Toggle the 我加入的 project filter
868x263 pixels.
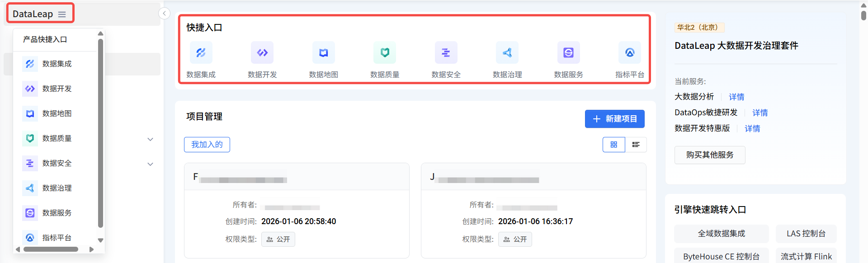[207, 145]
